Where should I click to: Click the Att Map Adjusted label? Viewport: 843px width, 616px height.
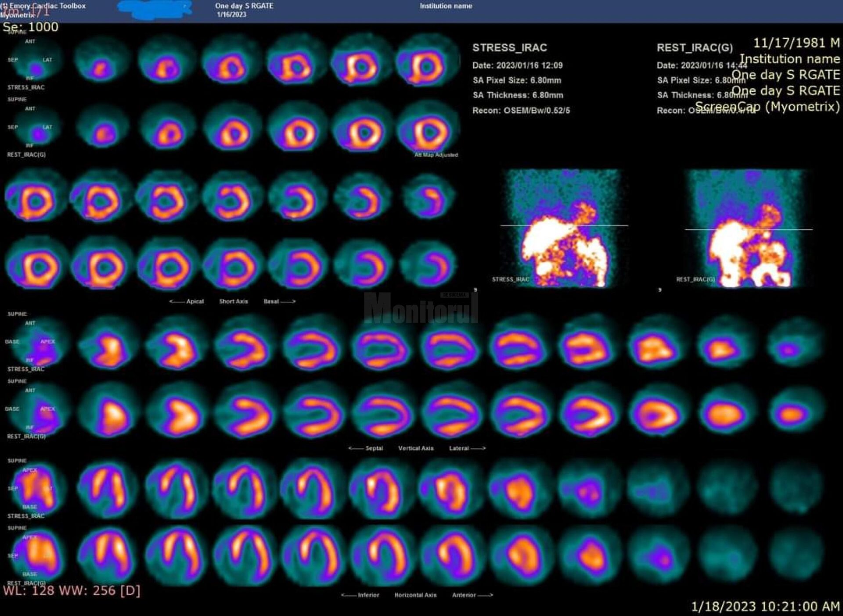point(436,155)
